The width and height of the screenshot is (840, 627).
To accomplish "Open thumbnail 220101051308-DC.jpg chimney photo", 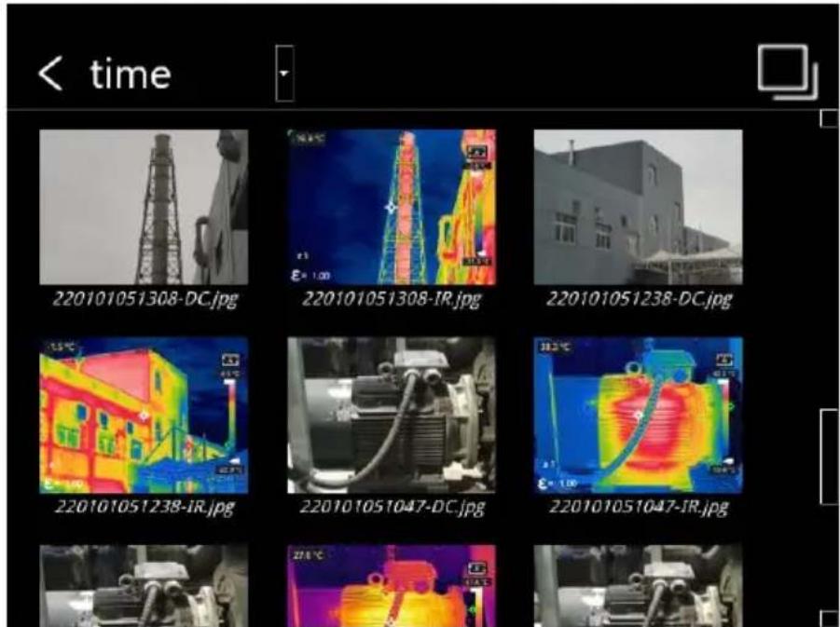I will (144, 207).
